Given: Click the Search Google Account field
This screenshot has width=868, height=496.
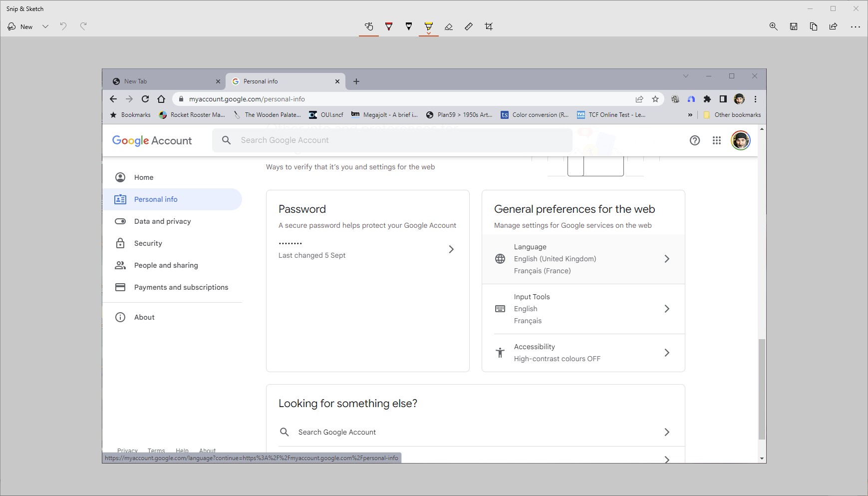Looking at the screenshot, I should point(392,140).
